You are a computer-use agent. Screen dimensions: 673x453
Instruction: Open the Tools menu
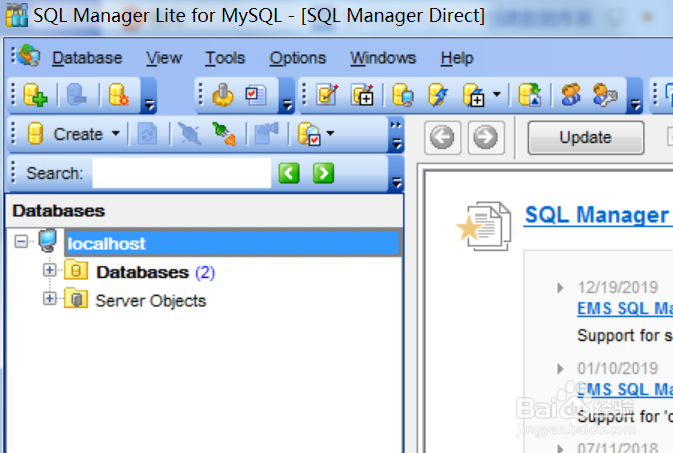coord(225,58)
